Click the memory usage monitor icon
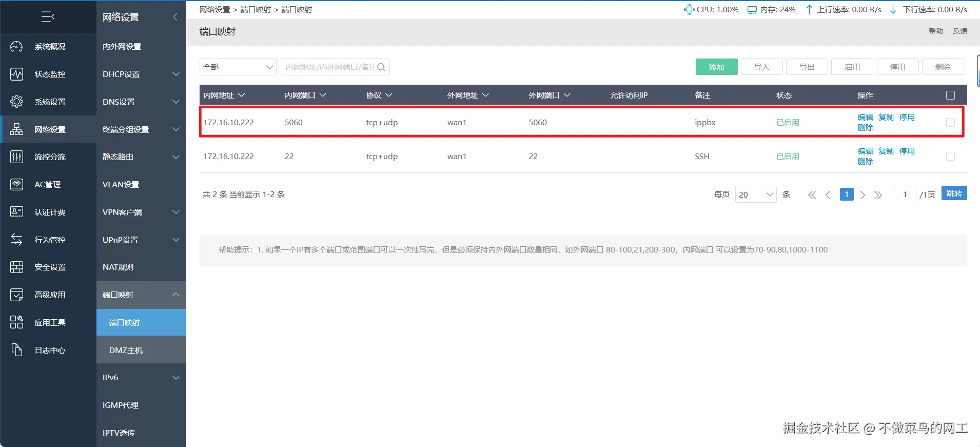 point(752,10)
